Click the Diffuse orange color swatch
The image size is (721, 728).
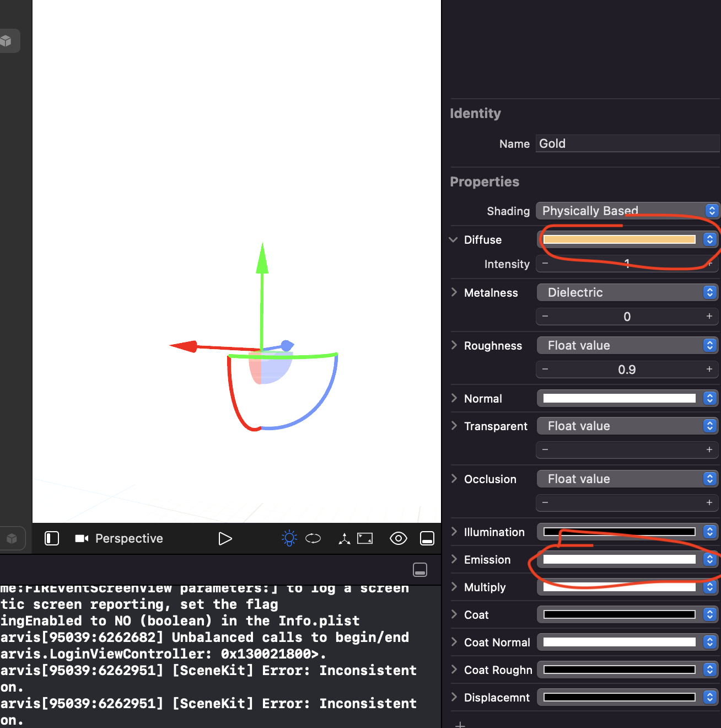point(620,239)
